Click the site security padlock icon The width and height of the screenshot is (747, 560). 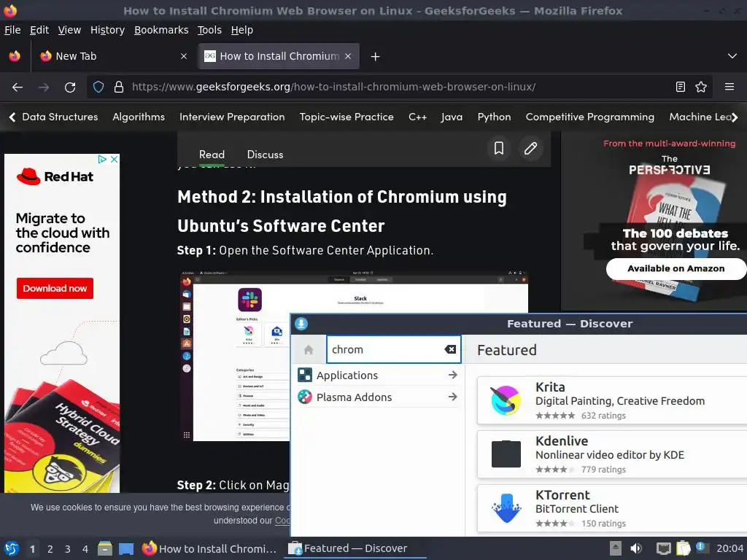pos(119,87)
